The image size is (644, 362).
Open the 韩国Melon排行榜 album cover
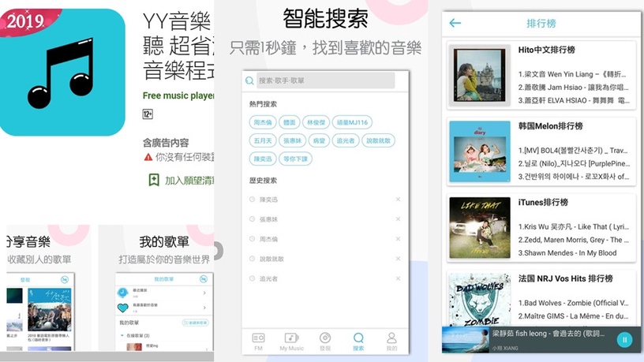[x=479, y=151]
